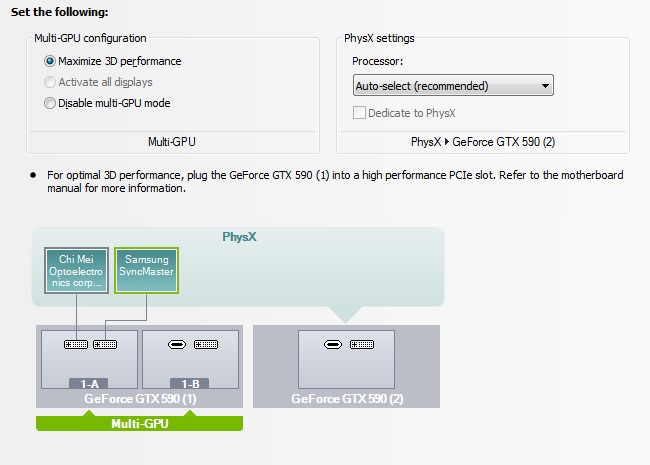Open the PhysX Processor dropdown
650x465 pixels.
[x=453, y=85]
